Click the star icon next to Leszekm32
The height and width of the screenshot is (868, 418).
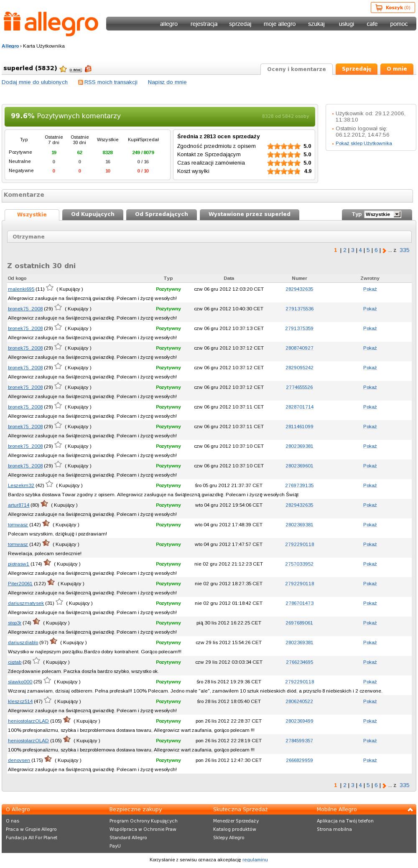click(49, 484)
